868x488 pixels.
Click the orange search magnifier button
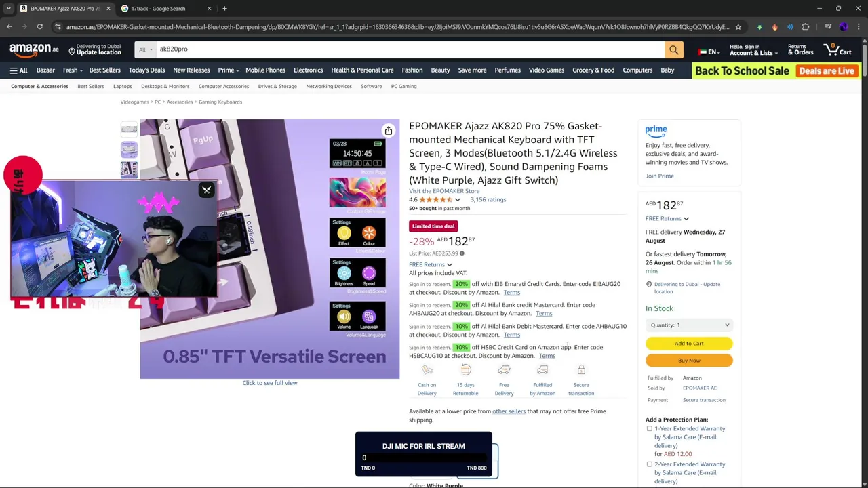(673, 49)
